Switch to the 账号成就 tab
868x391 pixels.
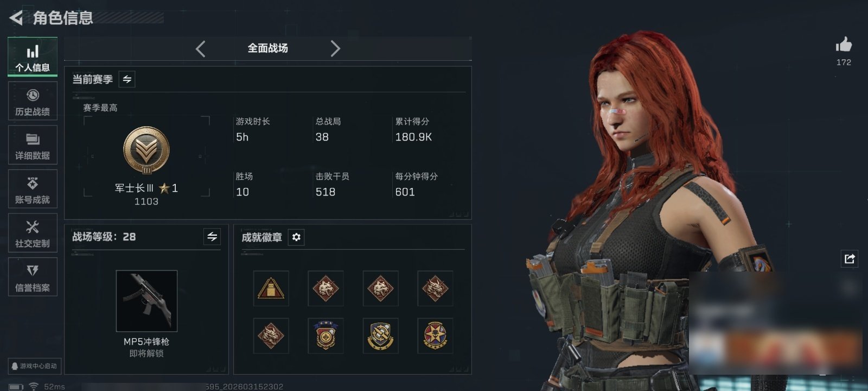pyautogui.click(x=33, y=189)
